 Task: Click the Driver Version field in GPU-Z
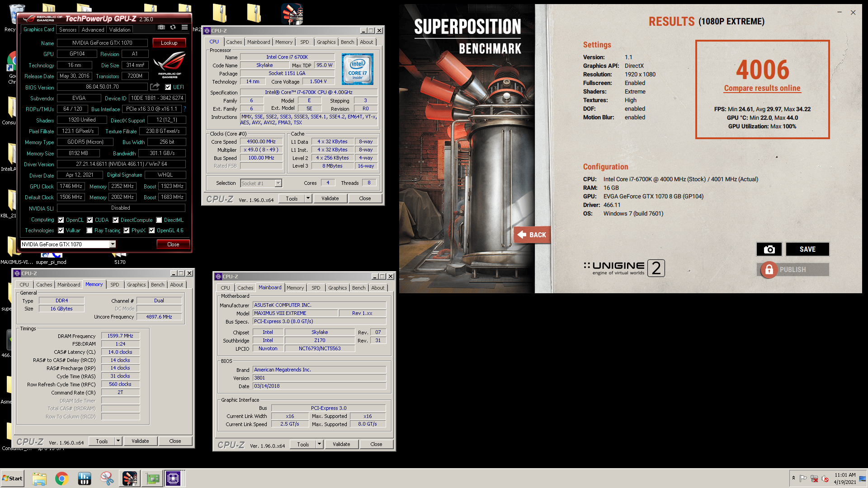click(x=121, y=164)
